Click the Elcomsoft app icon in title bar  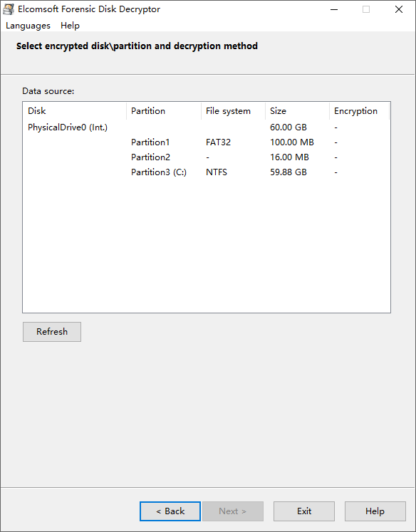point(9,9)
